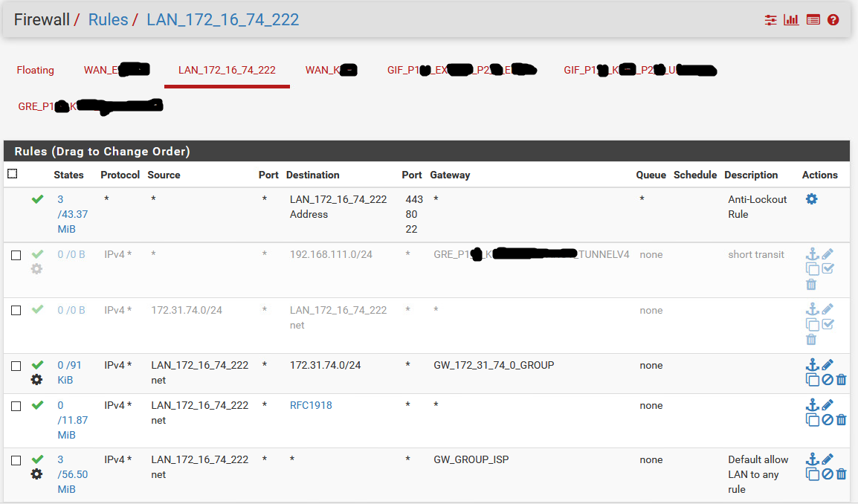
Task: Open the firewall log entries icon
Action: 813,20
